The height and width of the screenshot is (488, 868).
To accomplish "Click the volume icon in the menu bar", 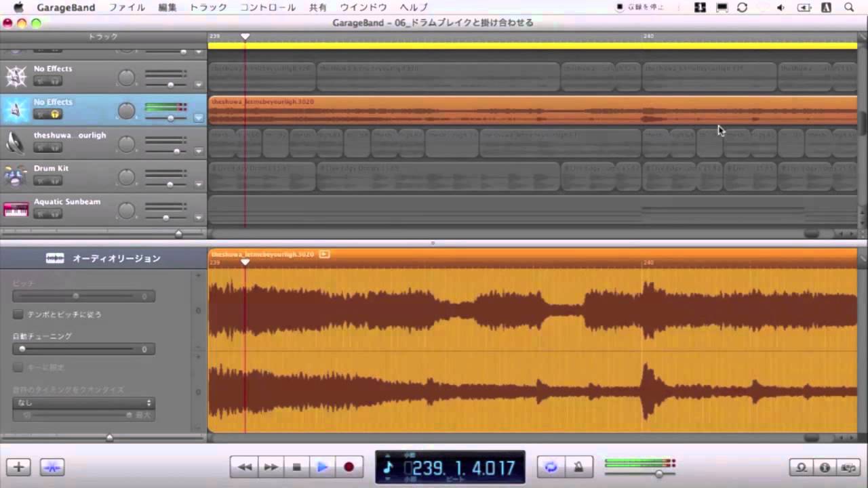I will coord(781,7).
